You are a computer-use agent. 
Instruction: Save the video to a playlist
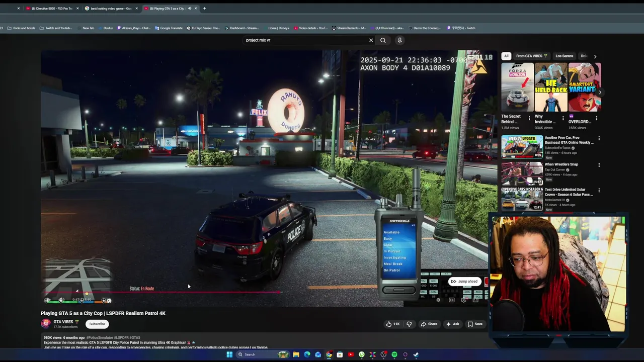475,324
